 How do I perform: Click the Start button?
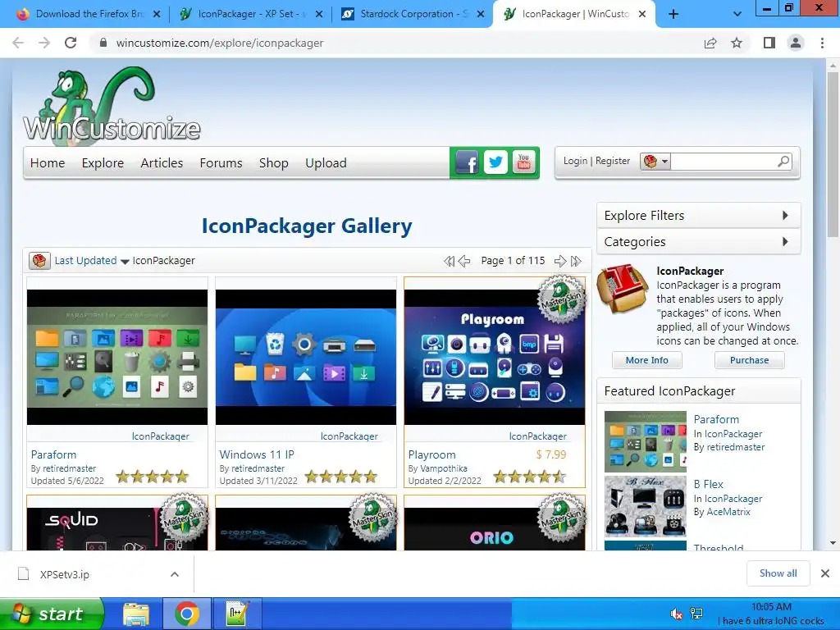pyautogui.click(x=52, y=614)
